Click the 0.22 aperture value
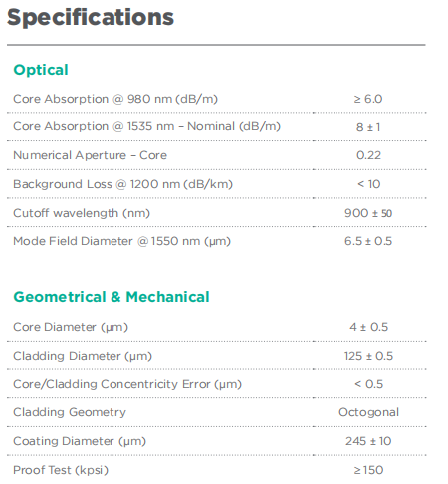The width and height of the screenshot is (448, 484). [x=368, y=155]
